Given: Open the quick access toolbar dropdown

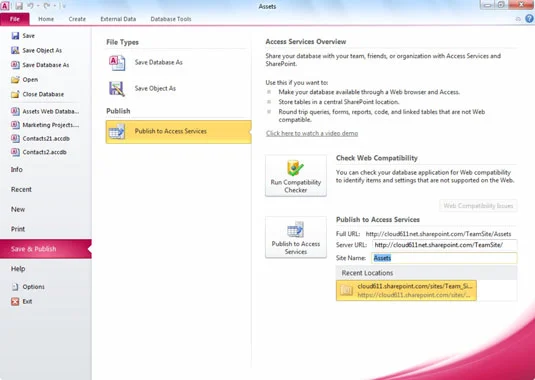Looking at the screenshot, I should tap(63, 6).
